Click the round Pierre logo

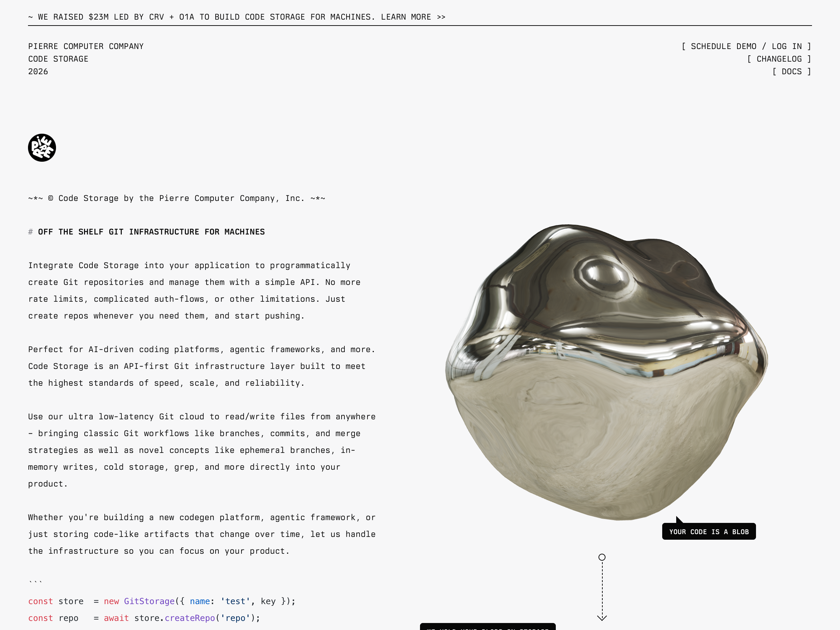pyautogui.click(x=42, y=148)
